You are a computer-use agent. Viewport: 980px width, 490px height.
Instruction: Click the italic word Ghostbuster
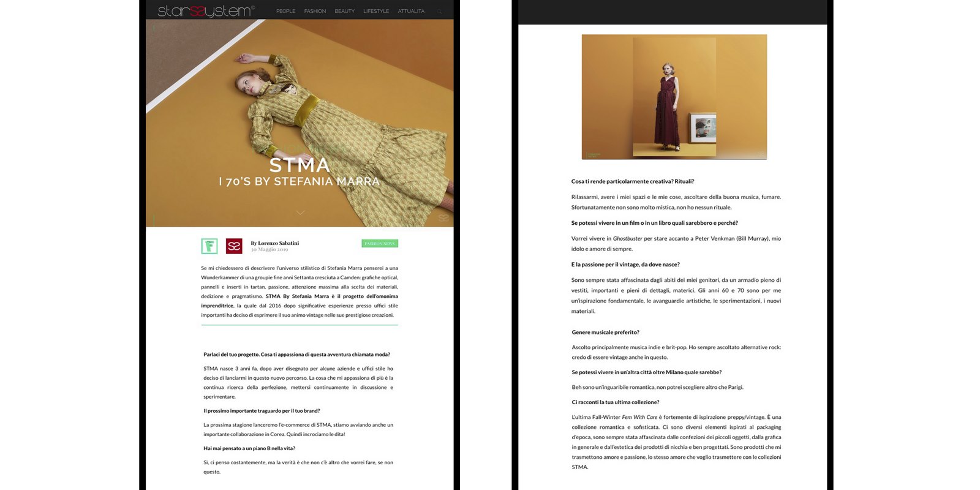628,239
